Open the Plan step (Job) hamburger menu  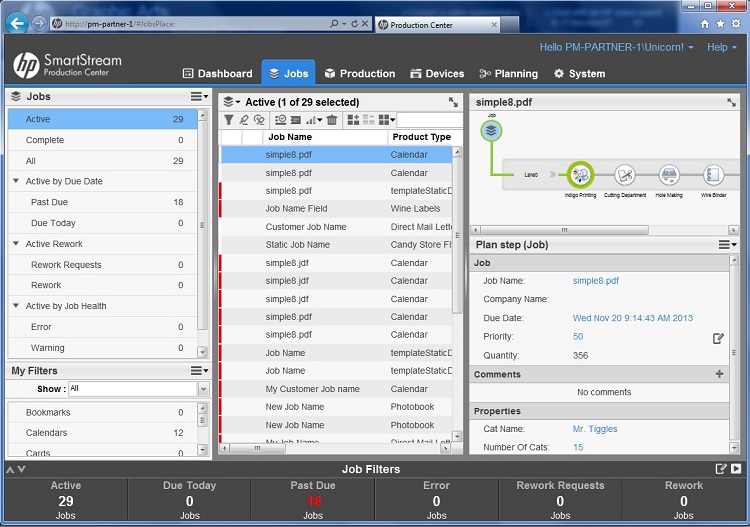coord(727,245)
